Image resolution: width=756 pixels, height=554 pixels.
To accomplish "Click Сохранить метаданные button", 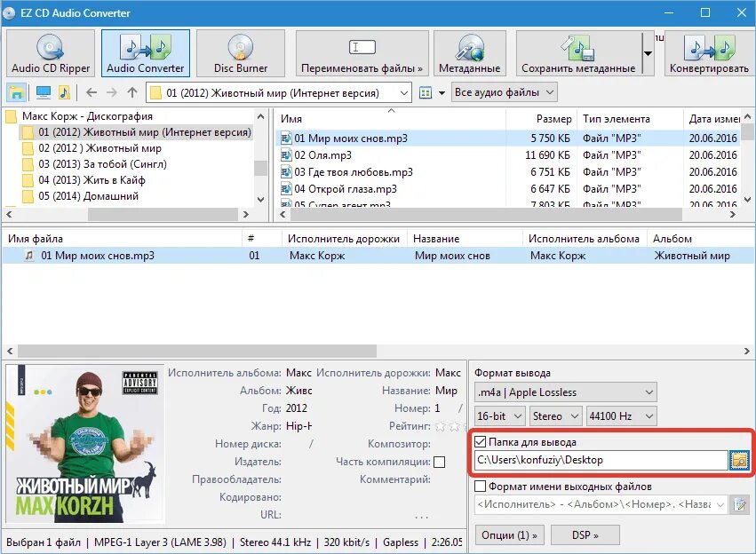I will tap(578, 53).
